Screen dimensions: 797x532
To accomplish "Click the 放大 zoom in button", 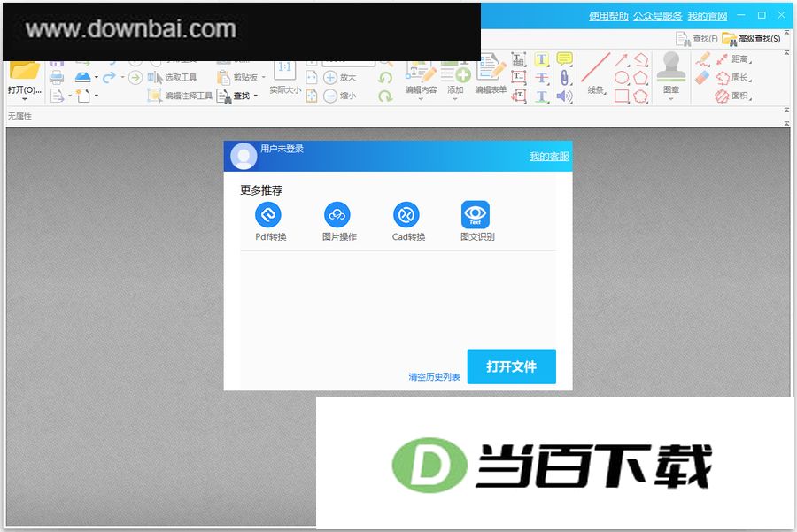I will tap(340, 77).
